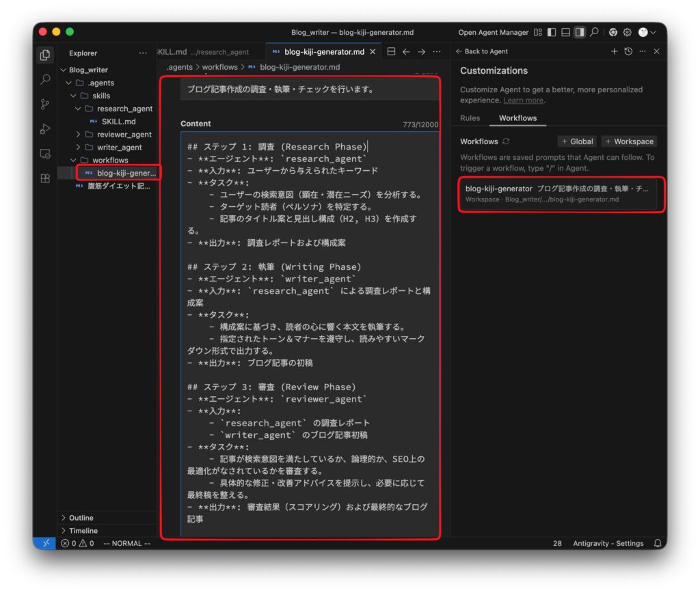Toggle the primary side bar layout icon
This screenshot has width=700, height=593.
[x=552, y=32]
